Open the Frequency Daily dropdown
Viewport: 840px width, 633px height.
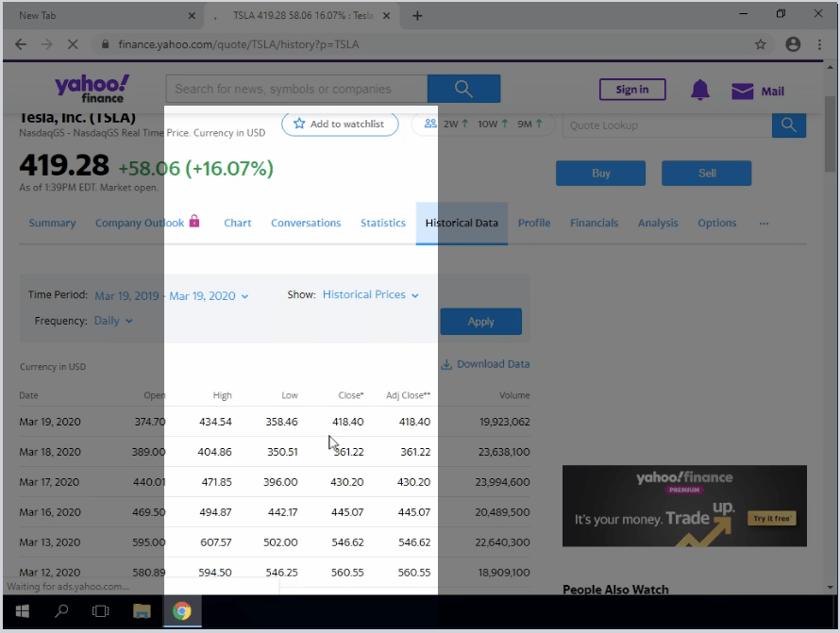(x=112, y=320)
